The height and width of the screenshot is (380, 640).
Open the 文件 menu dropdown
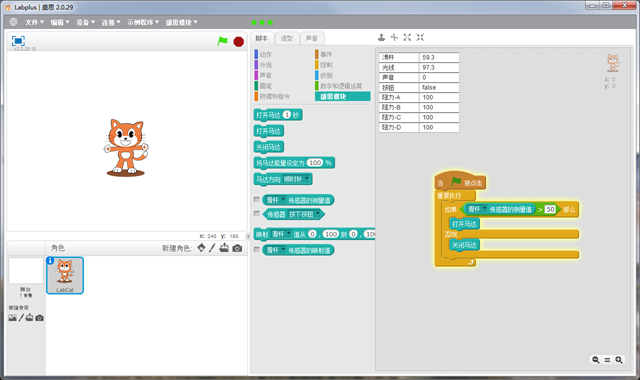(34, 22)
